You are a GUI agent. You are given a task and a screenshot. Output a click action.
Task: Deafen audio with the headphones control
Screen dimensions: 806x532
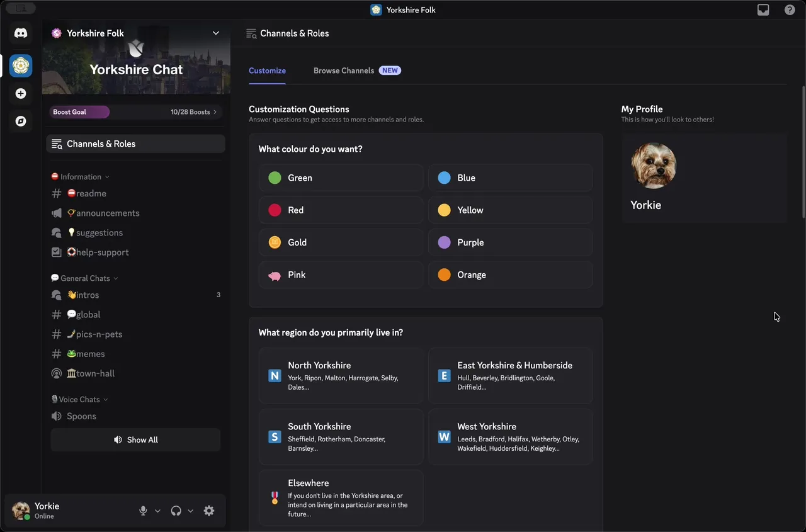pyautogui.click(x=176, y=511)
